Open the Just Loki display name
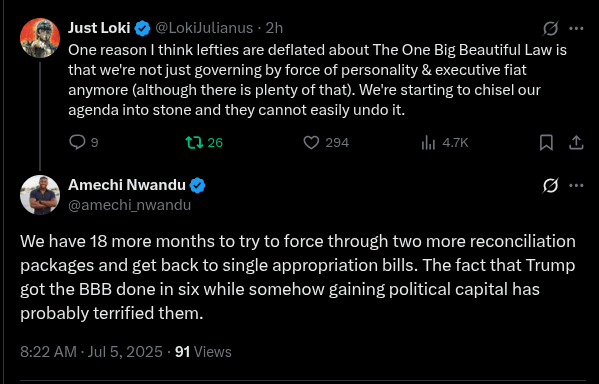This screenshot has height=384, width=599. point(99,28)
